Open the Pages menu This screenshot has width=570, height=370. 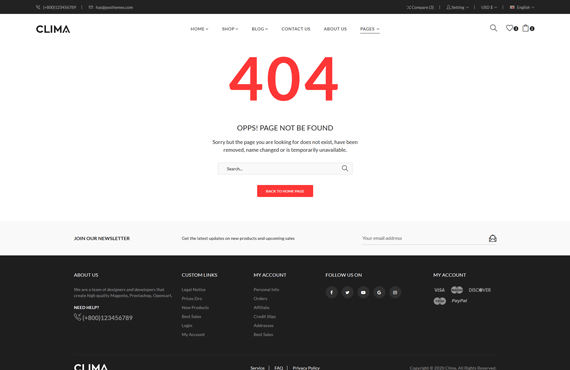(370, 29)
